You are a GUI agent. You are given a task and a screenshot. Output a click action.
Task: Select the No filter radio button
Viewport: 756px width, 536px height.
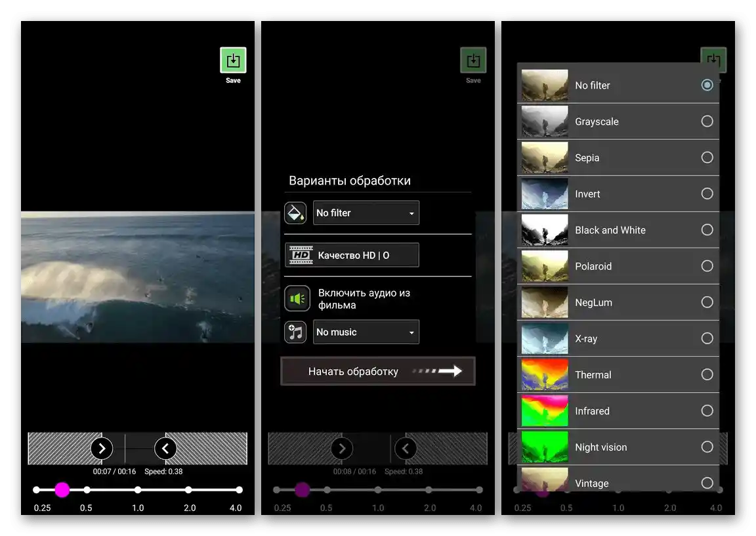click(707, 85)
